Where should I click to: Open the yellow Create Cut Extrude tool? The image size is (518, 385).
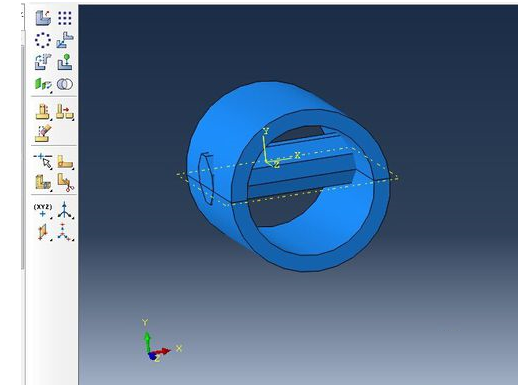(x=43, y=112)
